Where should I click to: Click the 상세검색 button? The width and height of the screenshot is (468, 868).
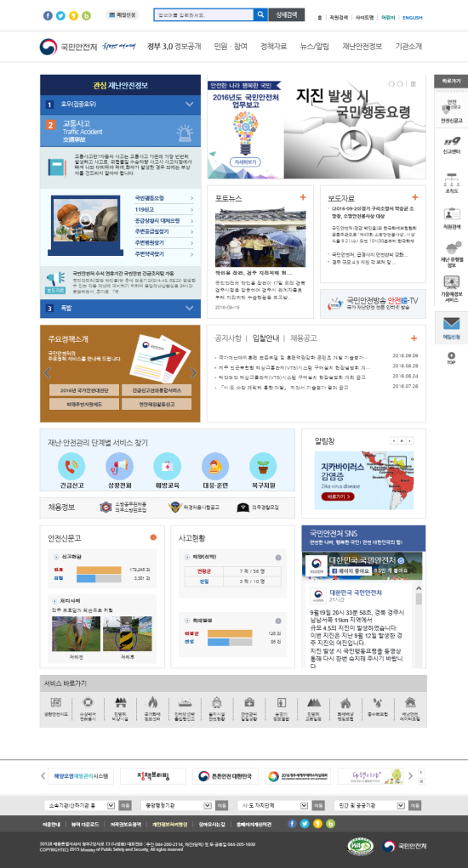coord(287,15)
